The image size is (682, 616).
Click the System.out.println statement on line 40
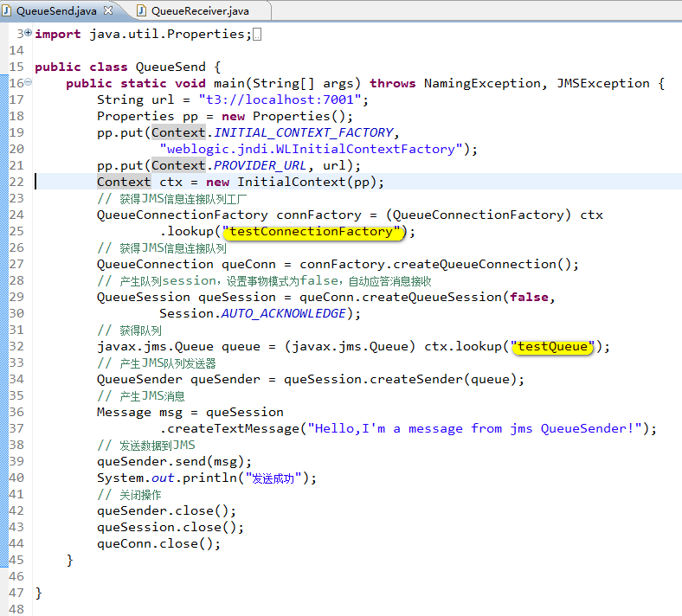(x=206, y=478)
